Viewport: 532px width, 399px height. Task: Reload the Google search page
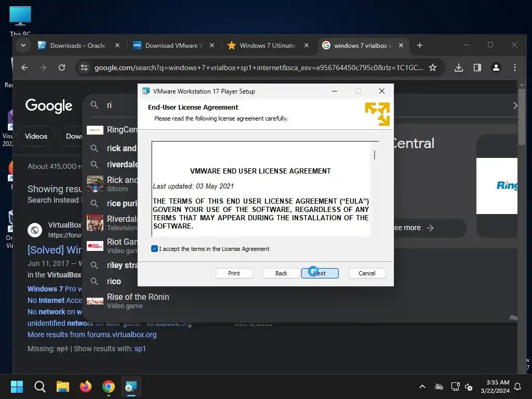pos(62,68)
